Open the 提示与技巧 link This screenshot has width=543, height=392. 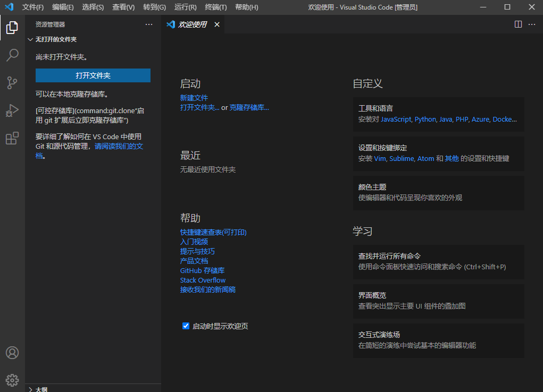[x=197, y=251]
